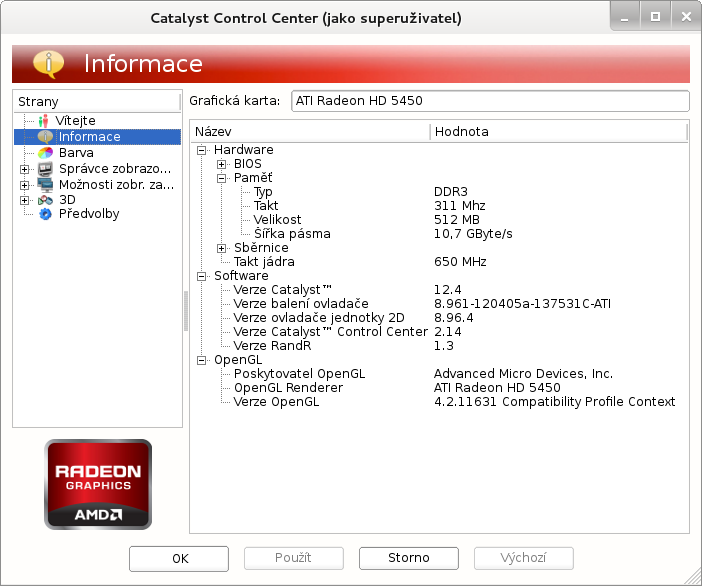Click the Barva color wheel icon
The width and height of the screenshot is (702, 586).
pyautogui.click(x=45, y=153)
